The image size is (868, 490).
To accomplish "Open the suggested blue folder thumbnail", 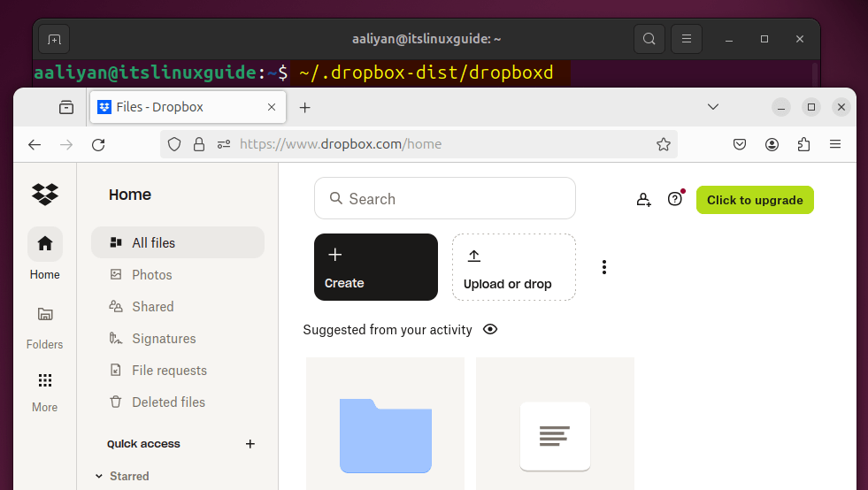I will coord(385,432).
